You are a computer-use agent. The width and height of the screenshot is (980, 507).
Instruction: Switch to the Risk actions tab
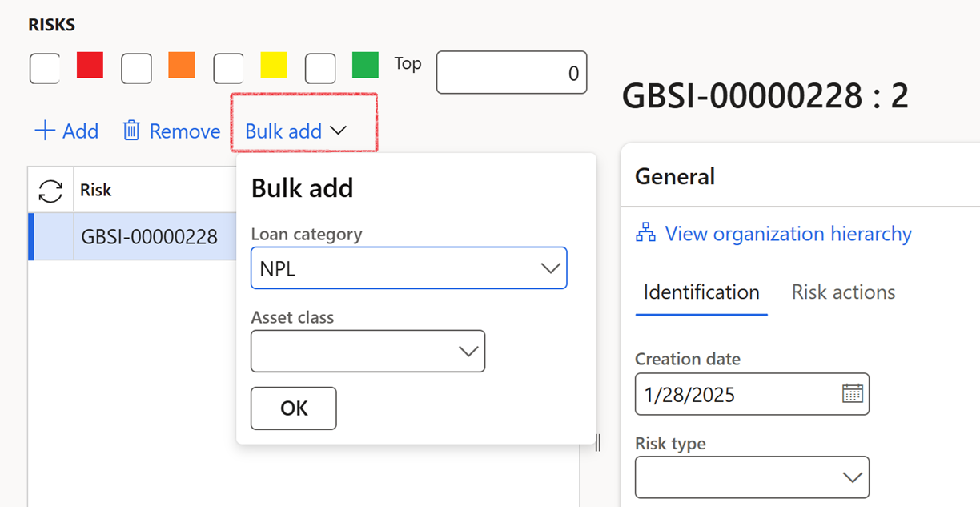(x=842, y=292)
